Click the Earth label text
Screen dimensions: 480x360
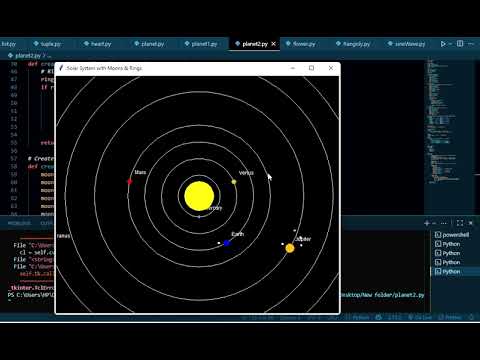click(238, 234)
